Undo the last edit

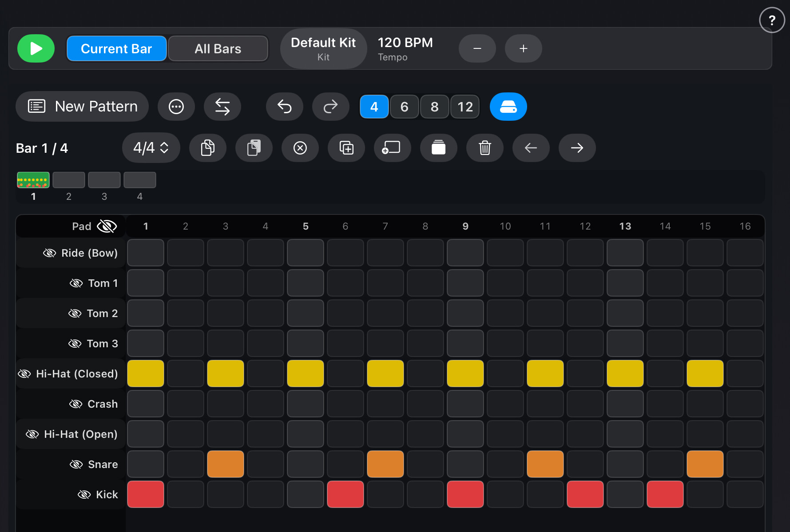point(285,107)
